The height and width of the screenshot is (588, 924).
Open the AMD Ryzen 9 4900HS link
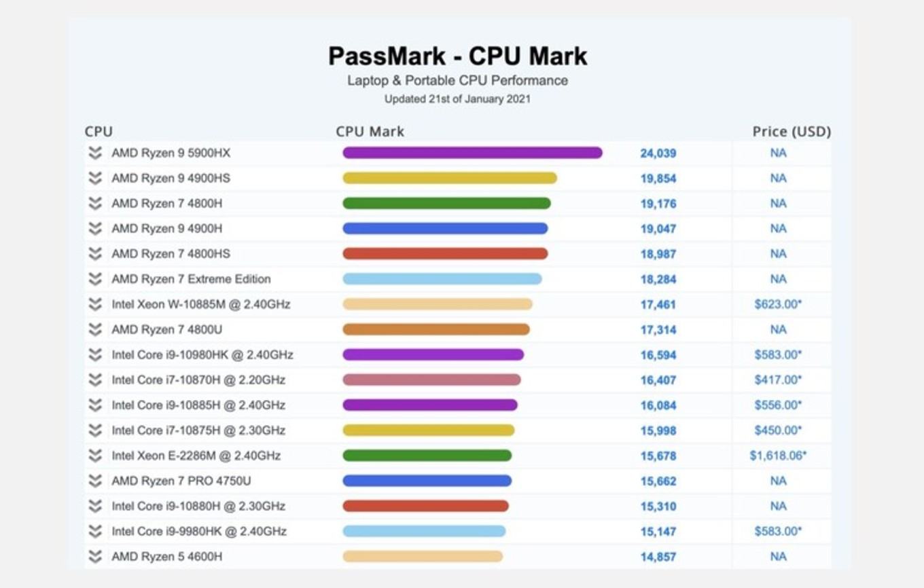tap(171, 178)
